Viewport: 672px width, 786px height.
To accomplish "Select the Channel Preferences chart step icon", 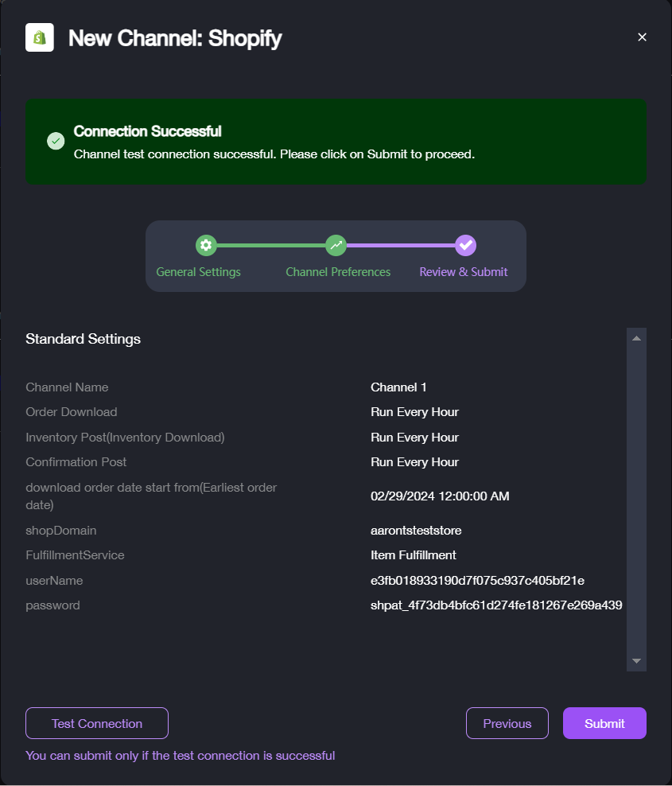I will pyautogui.click(x=336, y=245).
